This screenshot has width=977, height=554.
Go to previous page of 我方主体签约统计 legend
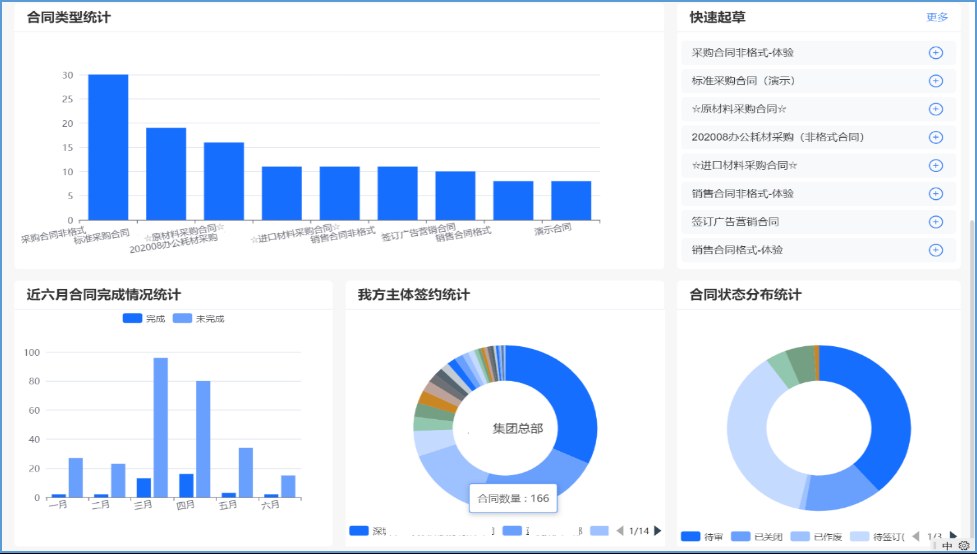620,531
